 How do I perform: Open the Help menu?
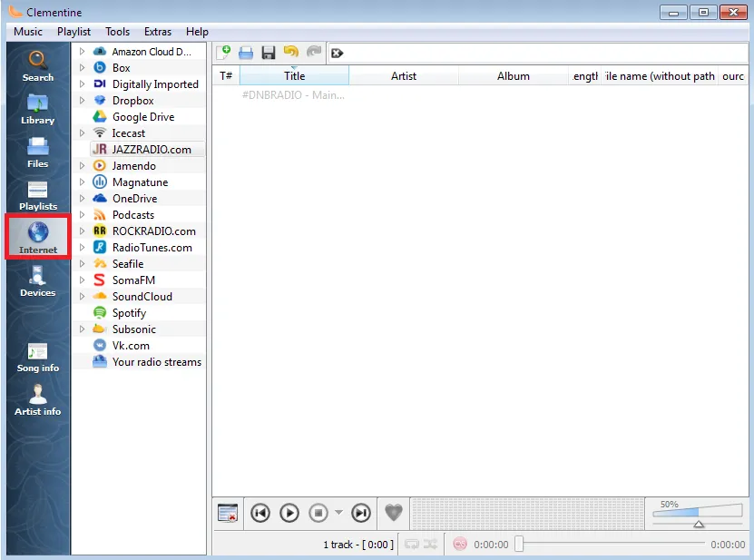coord(197,32)
